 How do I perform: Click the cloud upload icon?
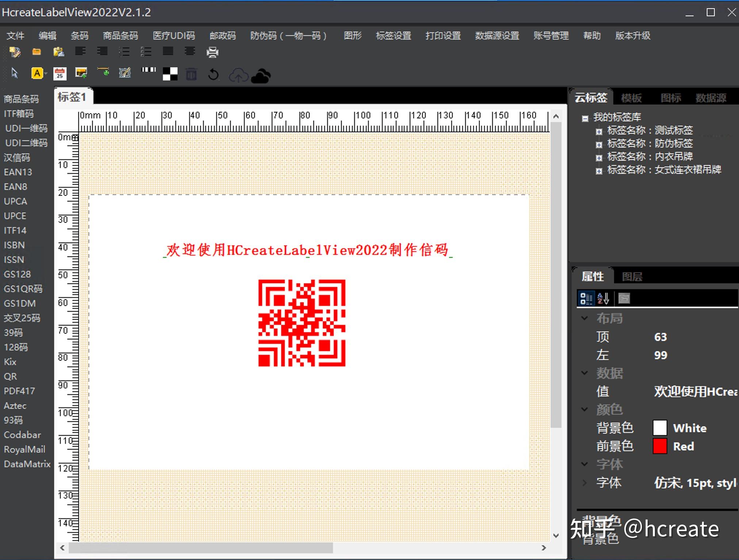click(238, 75)
